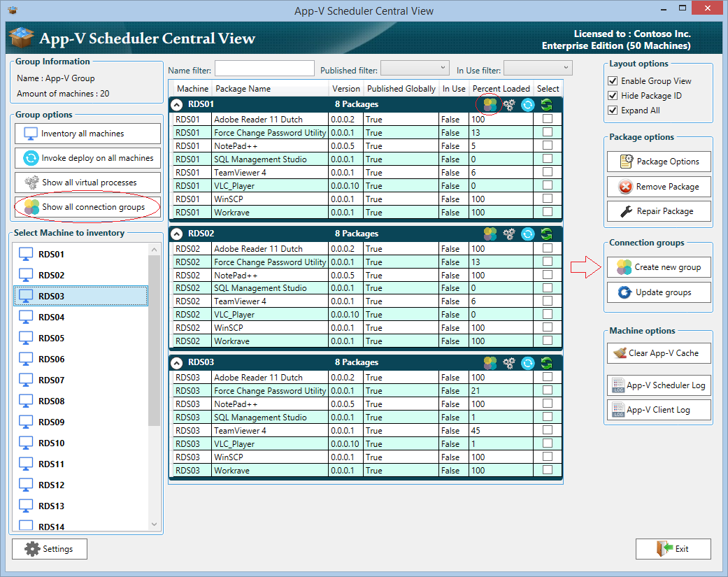Click the gears virtual processes icon for RDS01
The width and height of the screenshot is (728, 577).
509,104
